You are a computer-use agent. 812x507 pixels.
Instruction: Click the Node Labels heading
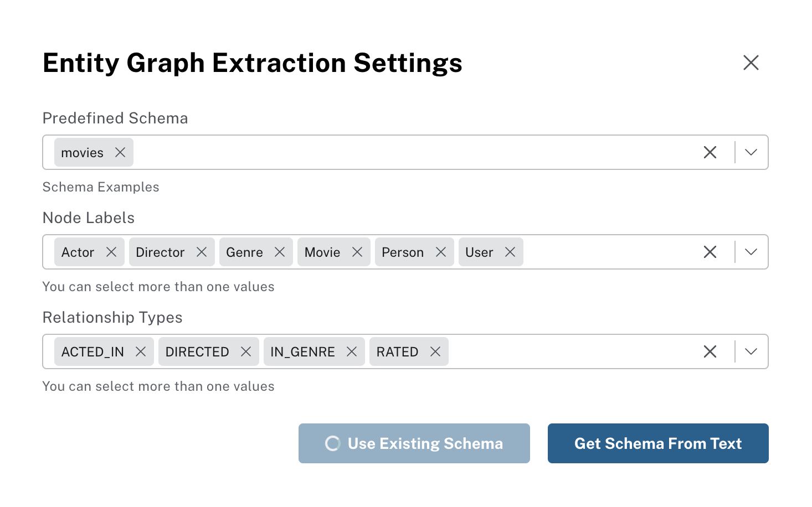click(89, 218)
